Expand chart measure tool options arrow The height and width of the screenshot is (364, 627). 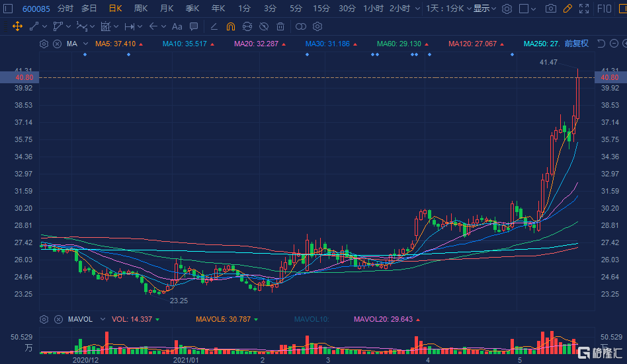[x=116, y=26]
